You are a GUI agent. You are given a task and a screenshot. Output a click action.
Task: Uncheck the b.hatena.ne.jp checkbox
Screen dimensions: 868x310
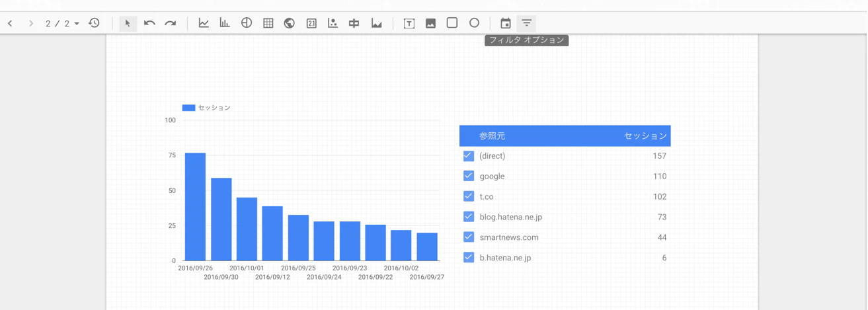coord(469,257)
